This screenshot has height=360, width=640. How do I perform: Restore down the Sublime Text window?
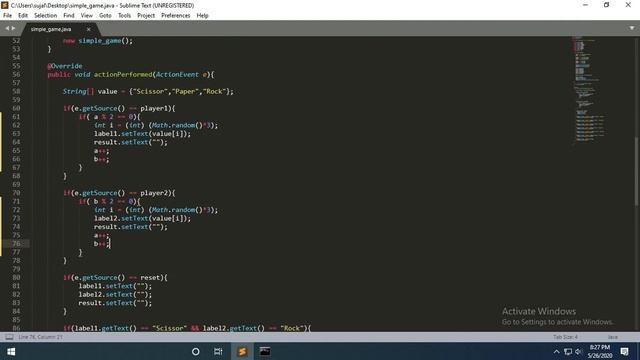tap(607, 5)
